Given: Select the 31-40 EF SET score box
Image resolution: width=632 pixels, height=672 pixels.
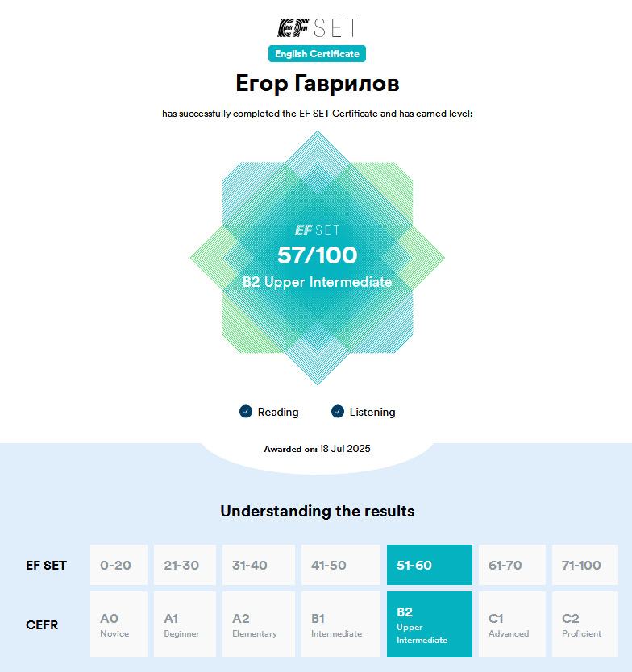Looking at the screenshot, I should (x=258, y=565).
